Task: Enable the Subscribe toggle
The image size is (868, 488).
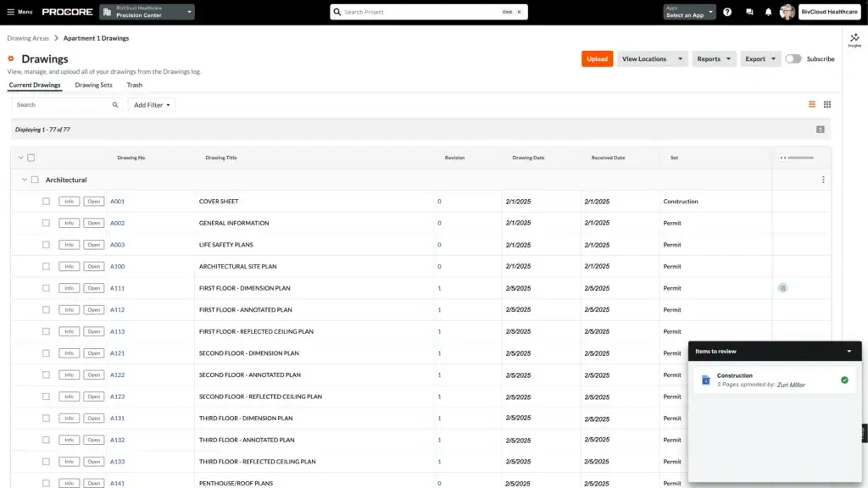Action: point(793,58)
